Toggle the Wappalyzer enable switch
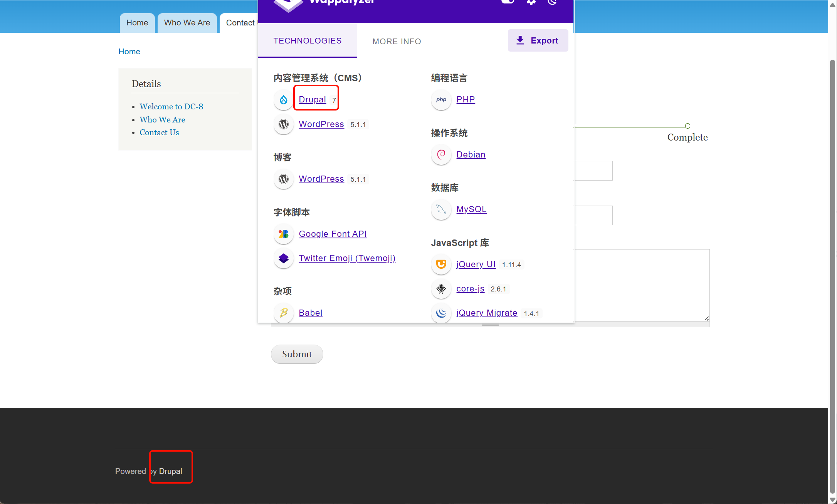 [x=508, y=2]
